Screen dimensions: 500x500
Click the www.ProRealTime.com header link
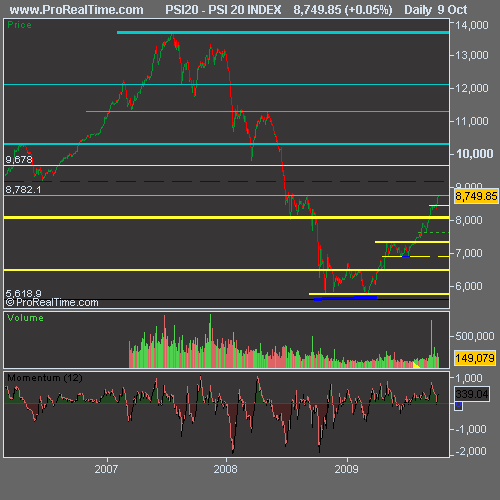pyautogui.click(x=76, y=10)
